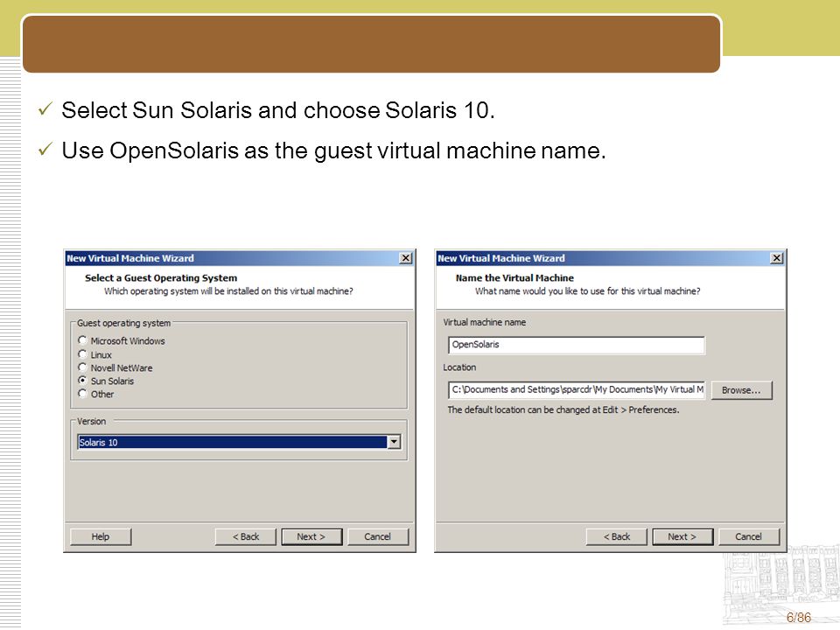Close the Name the Virtual Machine wizard window
Image resolution: width=840 pixels, height=630 pixels.
point(777,258)
